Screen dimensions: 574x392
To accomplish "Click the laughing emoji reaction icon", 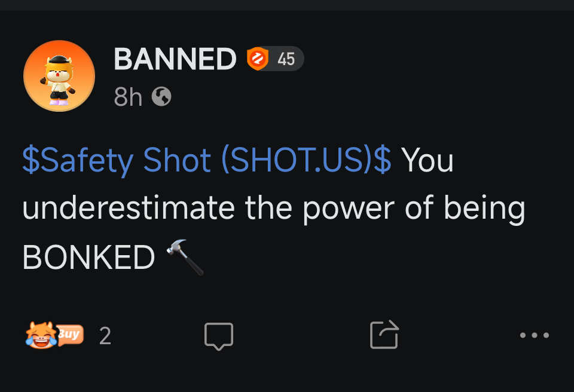I will point(39,335).
